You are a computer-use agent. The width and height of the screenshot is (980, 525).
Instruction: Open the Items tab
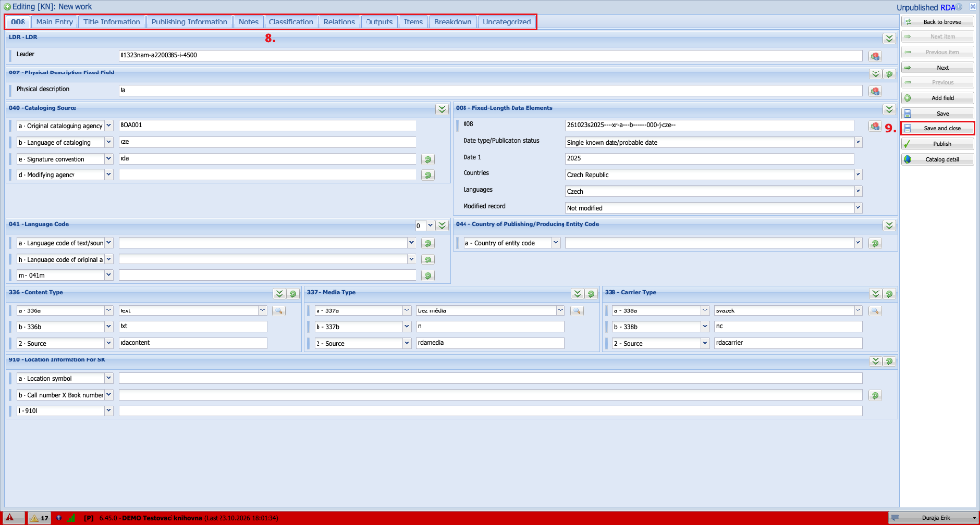click(414, 22)
